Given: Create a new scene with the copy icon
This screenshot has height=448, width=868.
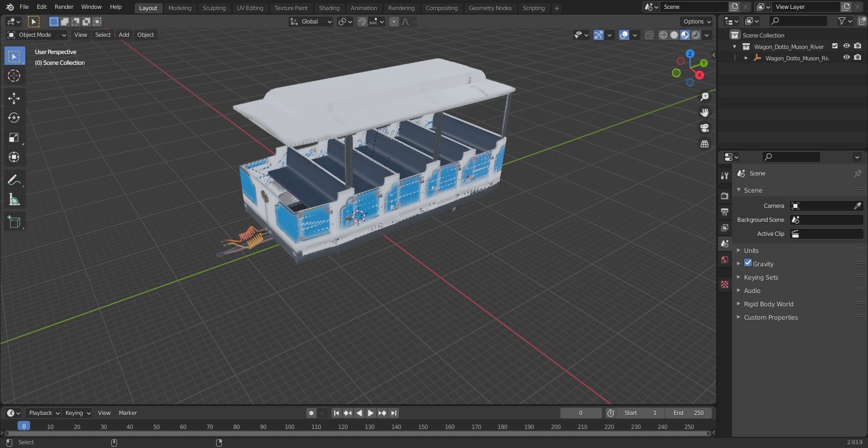Looking at the screenshot, I should pyautogui.click(x=734, y=7).
